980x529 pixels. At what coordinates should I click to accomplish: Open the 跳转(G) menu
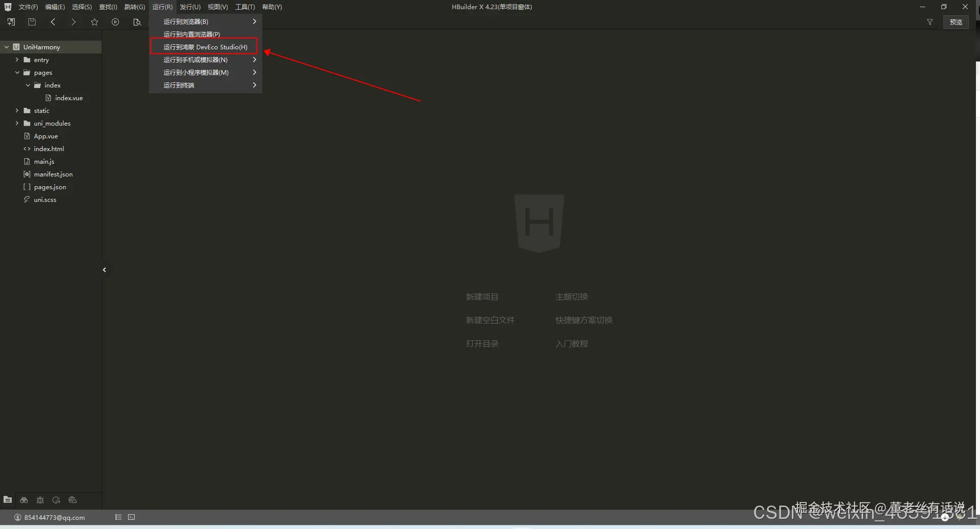click(135, 7)
